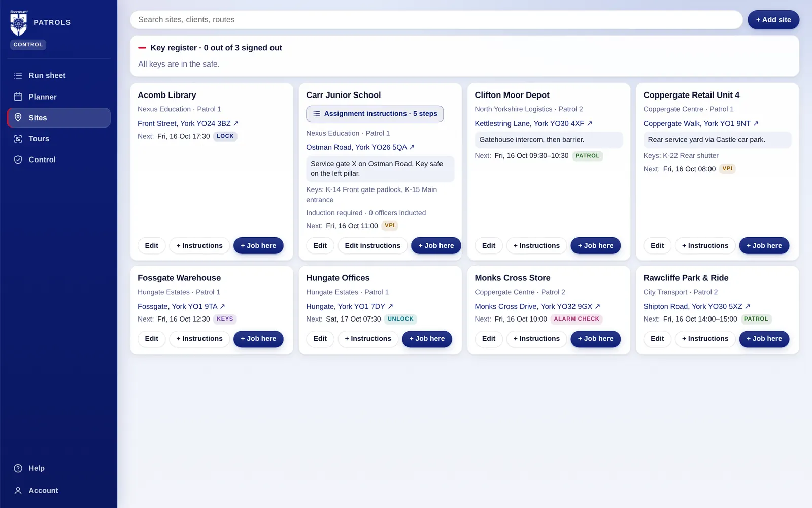Click the Add site button
The width and height of the screenshot is (812, 508).
(x=773, y=20)
